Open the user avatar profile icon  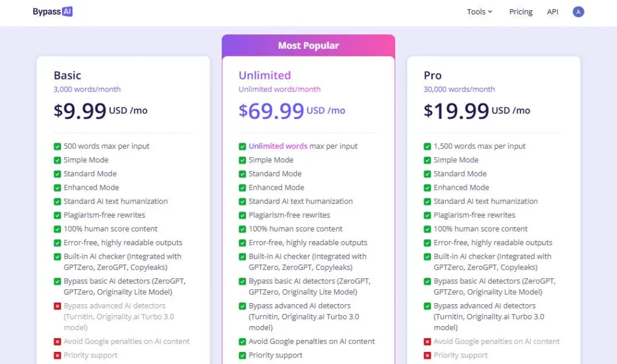[x=578, y=11]
